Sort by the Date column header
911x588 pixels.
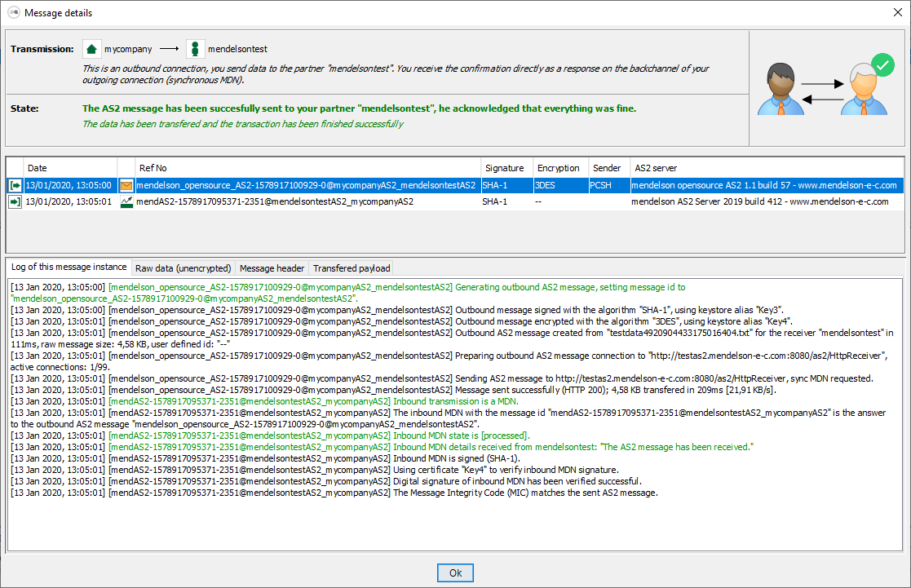[69, 168]
